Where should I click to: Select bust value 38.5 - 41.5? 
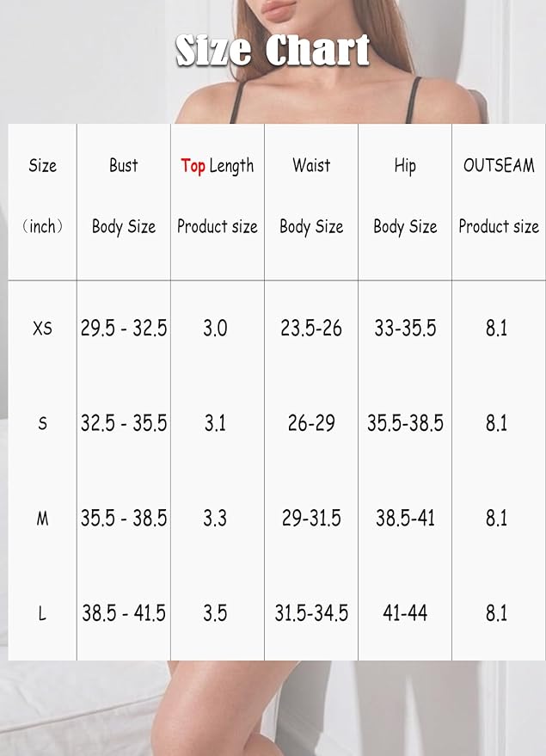[123, 613]
